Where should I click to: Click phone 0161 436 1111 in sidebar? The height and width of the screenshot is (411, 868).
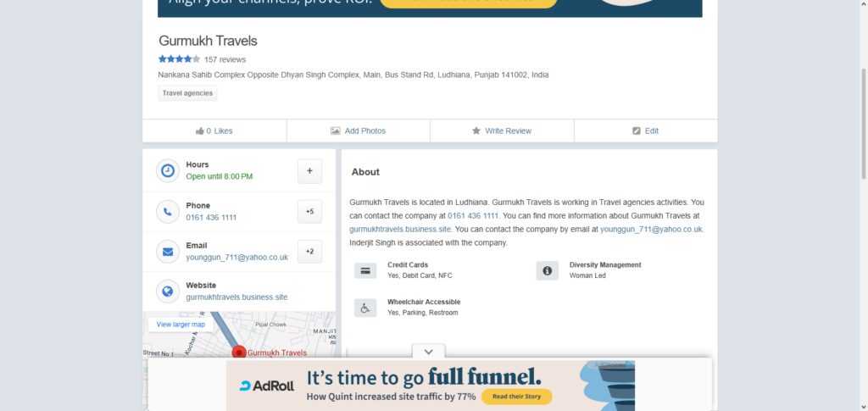[x=211, y=218]
